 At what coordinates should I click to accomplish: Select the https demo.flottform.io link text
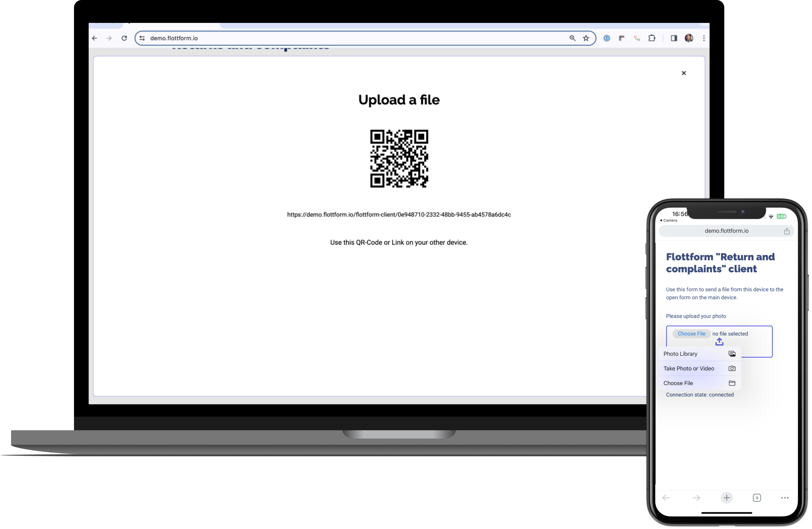click(x=399, y=215)
